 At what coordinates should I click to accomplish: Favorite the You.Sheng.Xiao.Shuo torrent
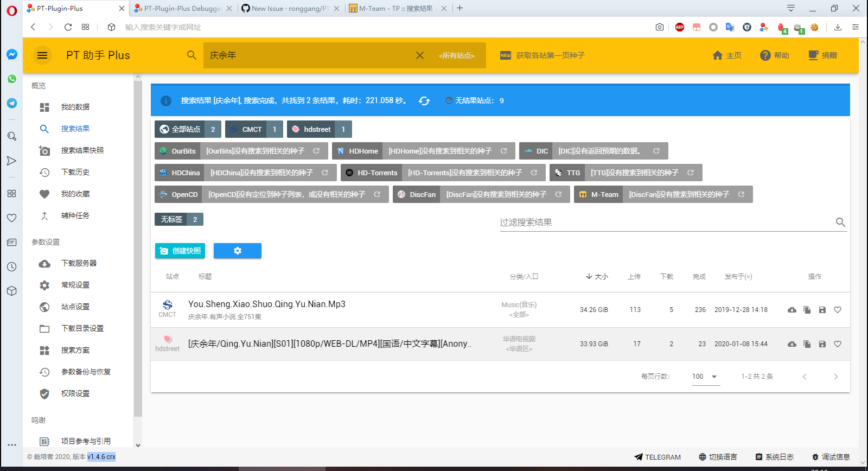pyautogui.click(x=838, y=310)
